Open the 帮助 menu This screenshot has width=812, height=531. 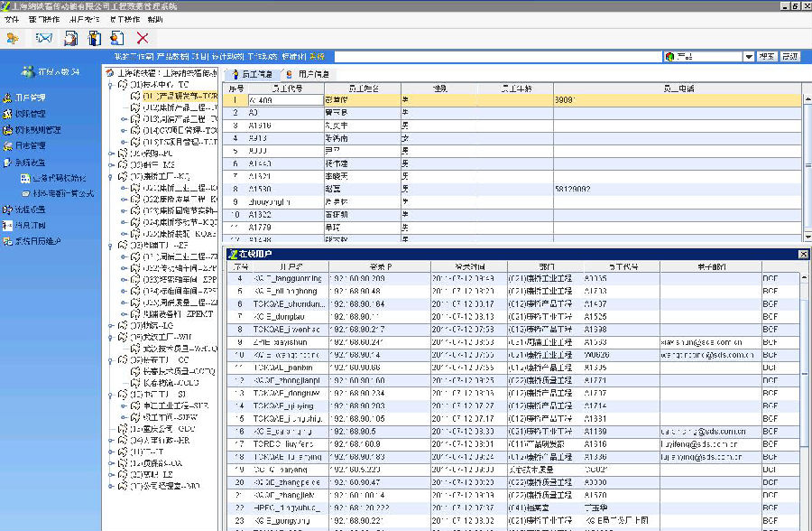tap(155, 19)
